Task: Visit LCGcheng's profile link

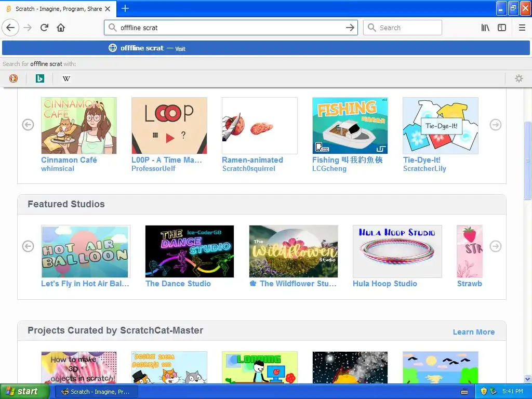Action: click(329, 169)
